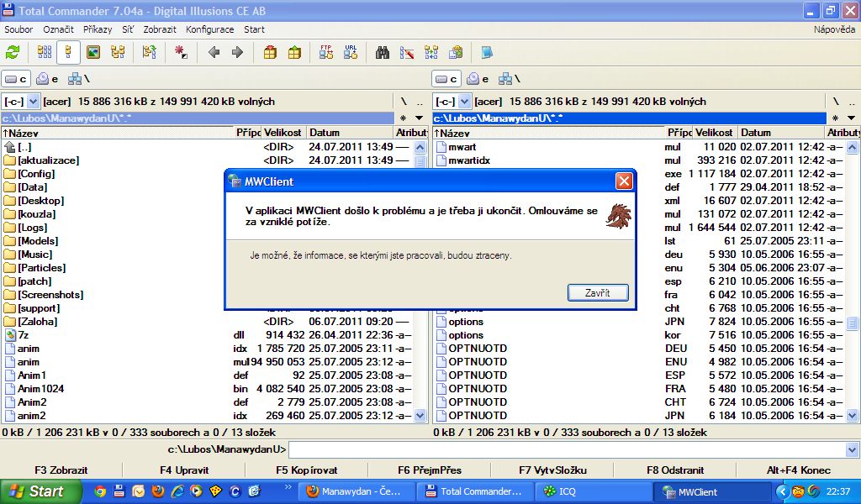Open the Soubor menu
Viewport: 861px width, 504px height.
click(18, 29)
